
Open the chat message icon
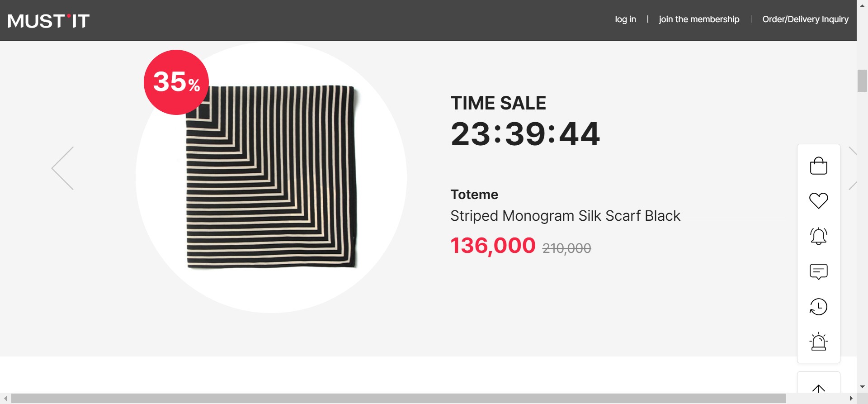click(818, 271)
